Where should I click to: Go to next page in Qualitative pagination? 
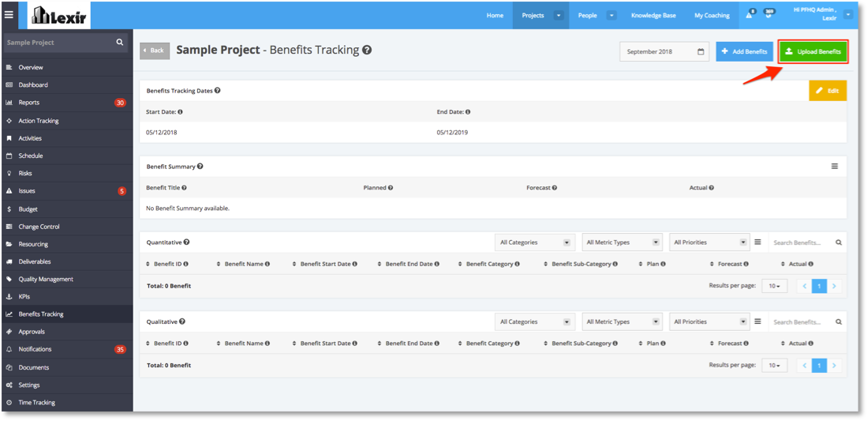[x=834, y=366]
